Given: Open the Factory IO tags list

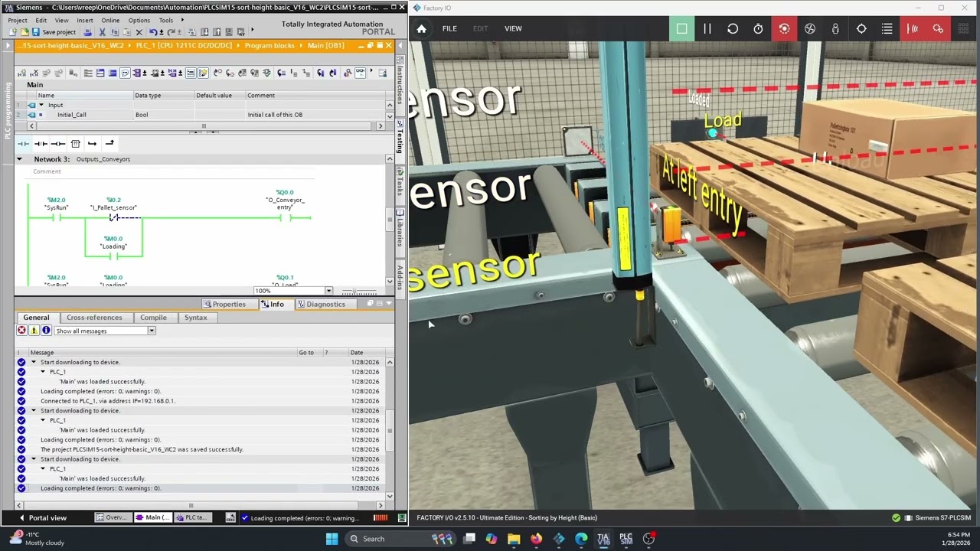Looking at the screenshot, I should click(x=887, y=29).
